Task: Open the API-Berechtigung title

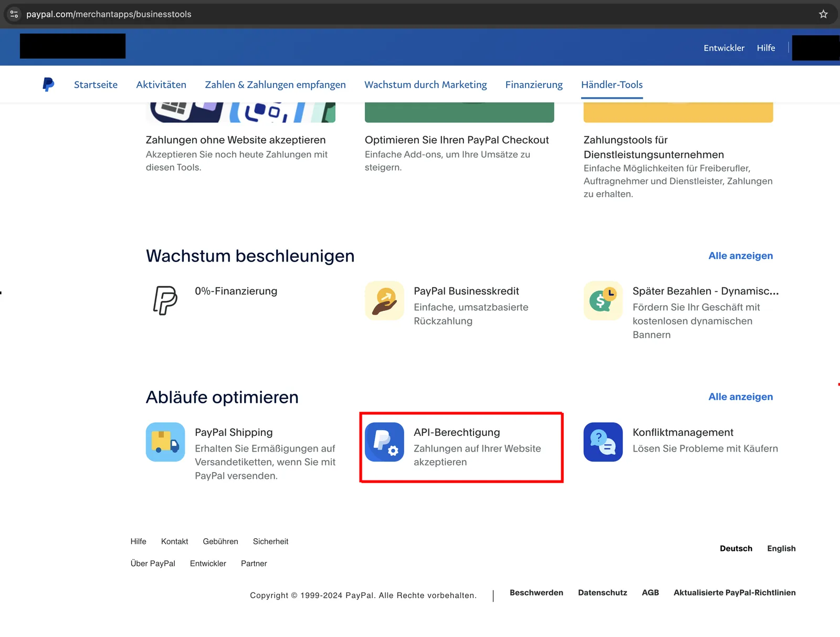Action: click(x=457, y=432)
